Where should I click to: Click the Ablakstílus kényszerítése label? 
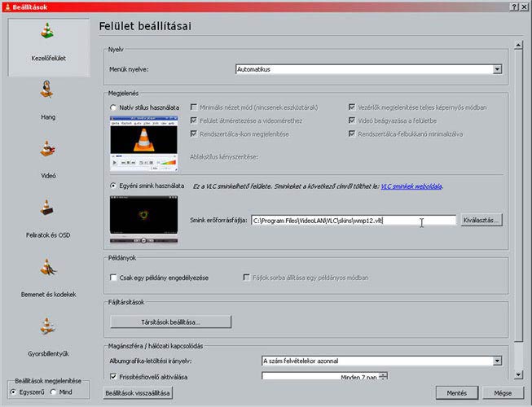224,157
